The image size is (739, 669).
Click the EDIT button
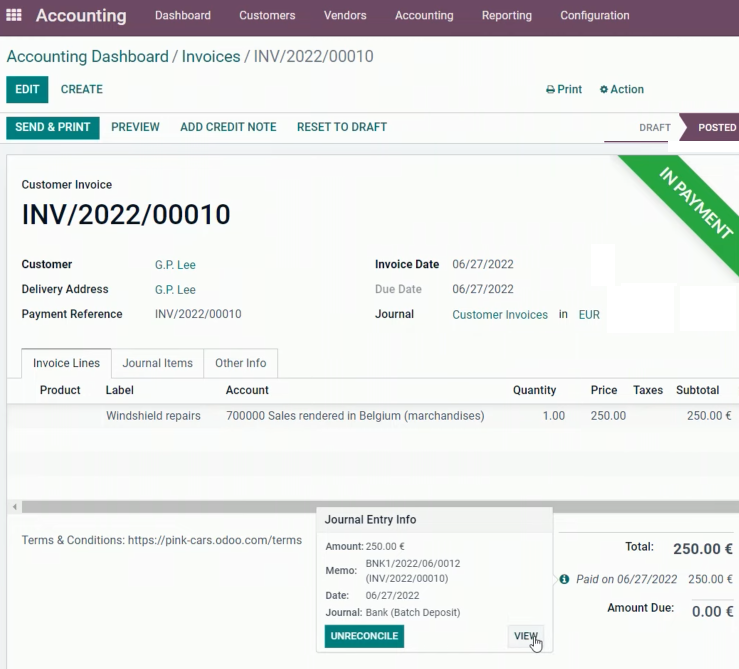coord(27,89)
